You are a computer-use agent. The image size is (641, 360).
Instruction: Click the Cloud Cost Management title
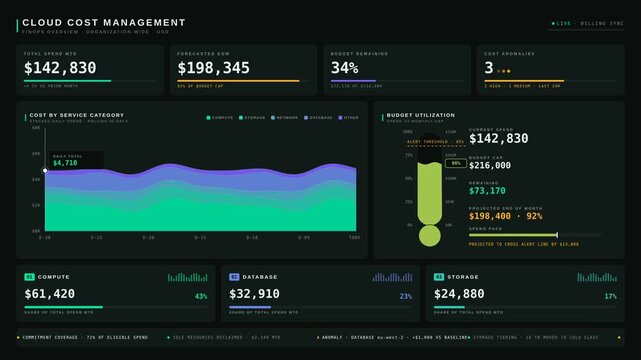click(x=104, y=22)
